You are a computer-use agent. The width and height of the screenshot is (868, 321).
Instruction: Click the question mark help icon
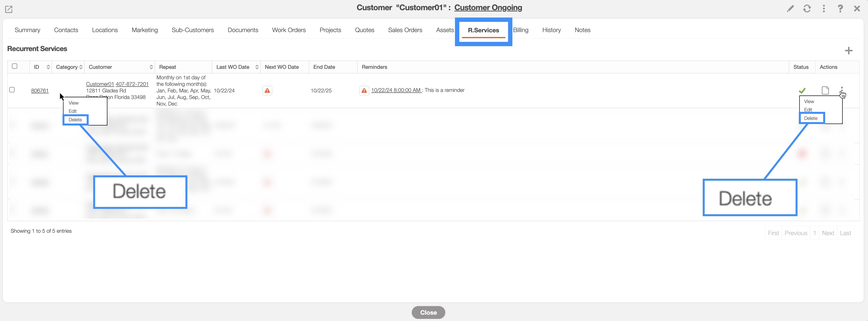(840, 9)
